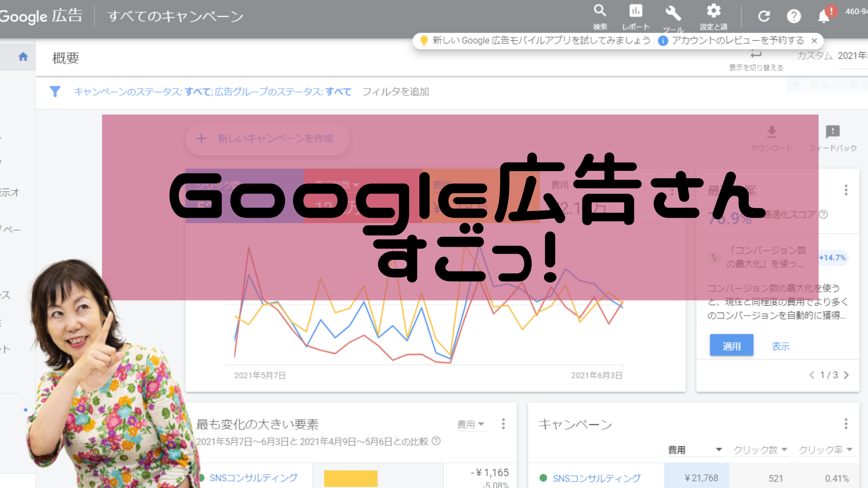
Task: Open SNSコンサルティング link in biggest changes card
Action: (x=253, y=478)
